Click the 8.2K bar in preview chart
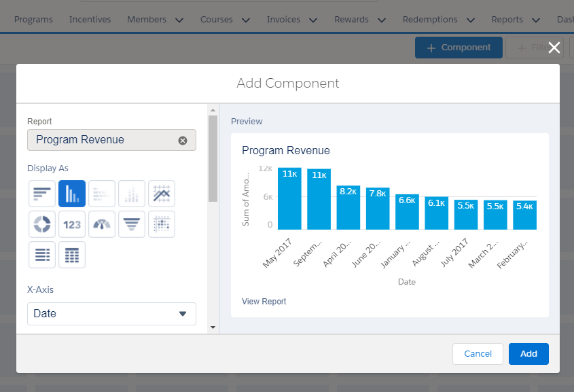 [x=348, y=207]
